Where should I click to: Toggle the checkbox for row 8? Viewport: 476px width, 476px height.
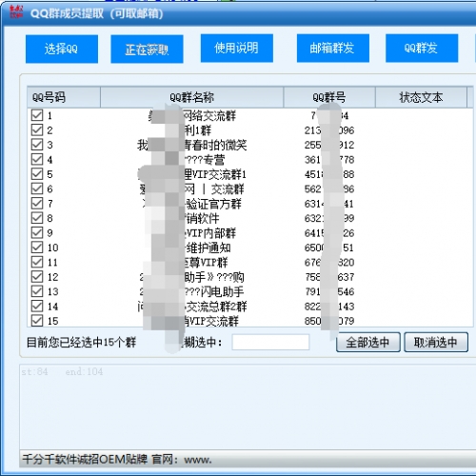37,218
